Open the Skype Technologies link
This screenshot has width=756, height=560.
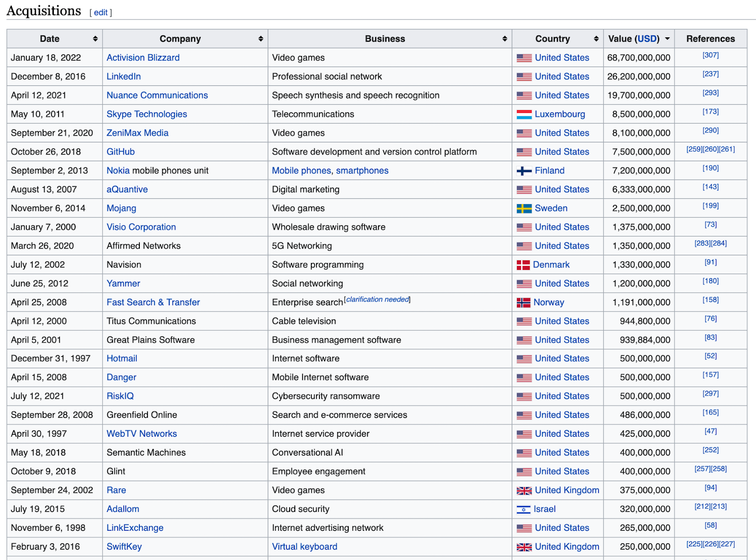[x=147, y=114]
